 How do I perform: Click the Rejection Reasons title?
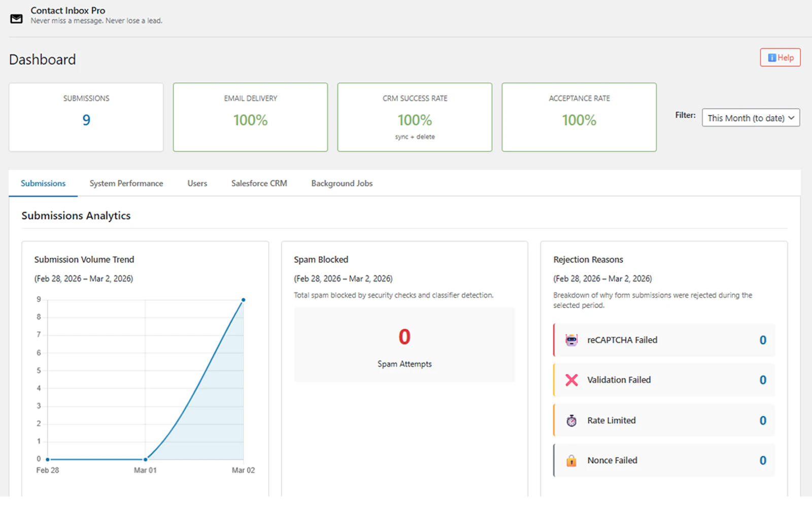(588, 259)
